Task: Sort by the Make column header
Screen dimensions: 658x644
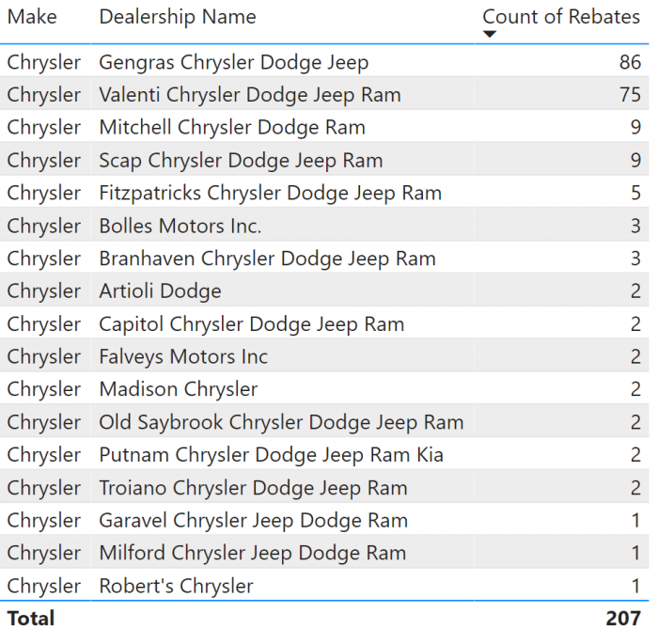Action: tap(32, 17)
